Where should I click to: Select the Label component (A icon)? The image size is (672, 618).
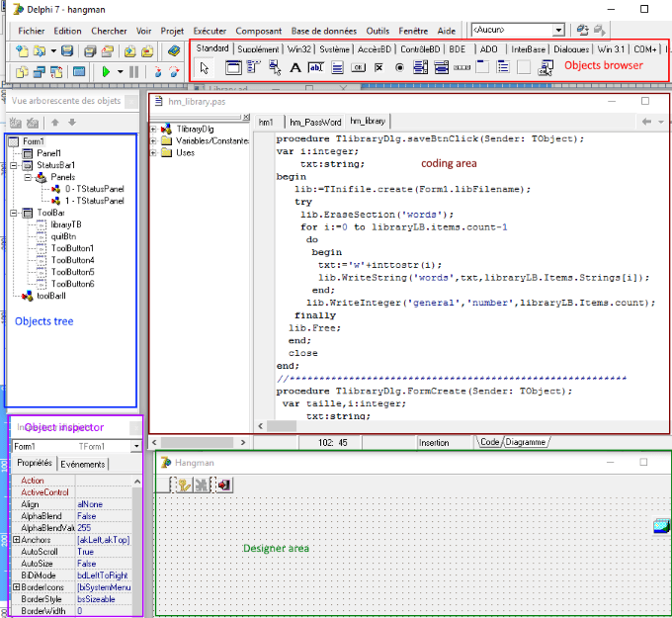(294, 68)
